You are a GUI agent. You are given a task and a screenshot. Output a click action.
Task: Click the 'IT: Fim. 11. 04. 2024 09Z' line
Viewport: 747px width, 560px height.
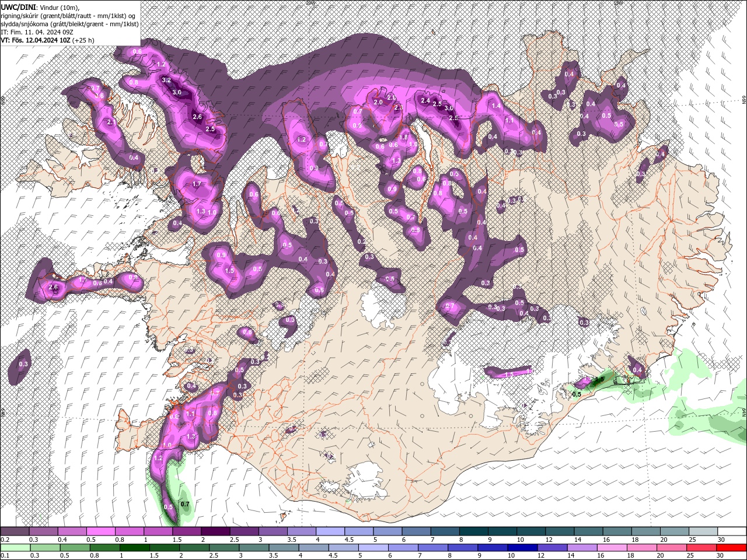pyautogui.click(x=38, y=32)
